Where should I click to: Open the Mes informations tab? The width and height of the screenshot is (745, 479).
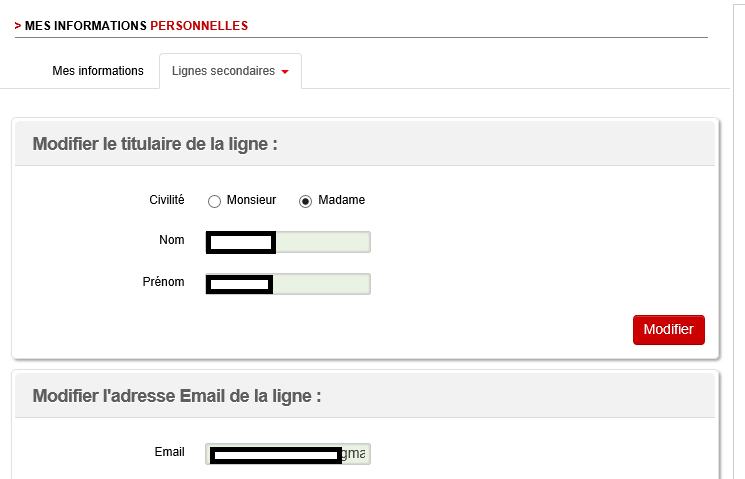point(98,71)
